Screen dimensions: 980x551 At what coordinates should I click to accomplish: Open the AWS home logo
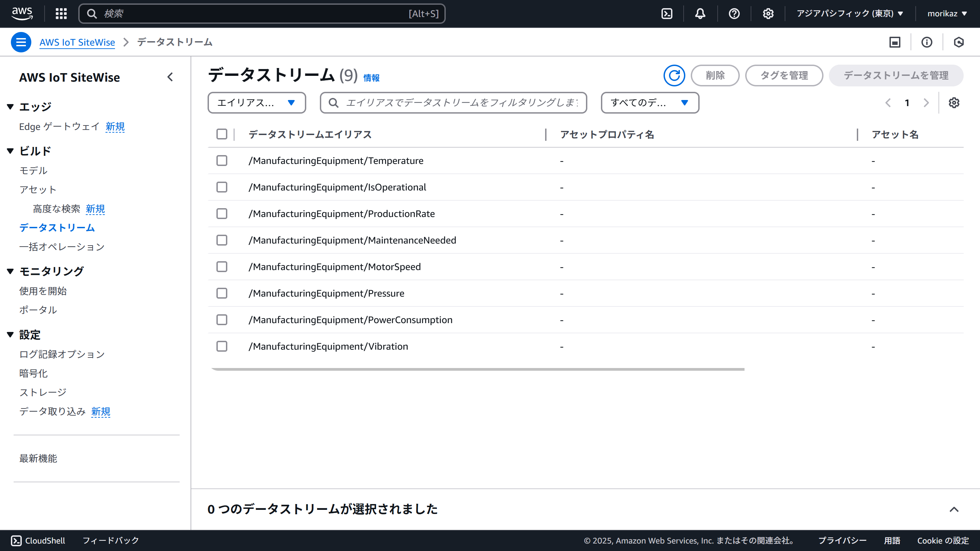(22, 13)
